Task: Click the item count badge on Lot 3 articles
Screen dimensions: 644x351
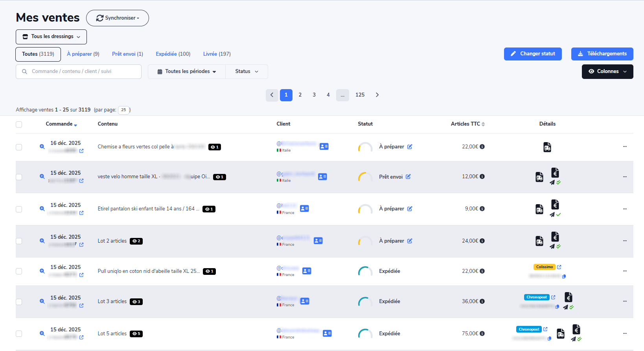Action: (136, 302)
